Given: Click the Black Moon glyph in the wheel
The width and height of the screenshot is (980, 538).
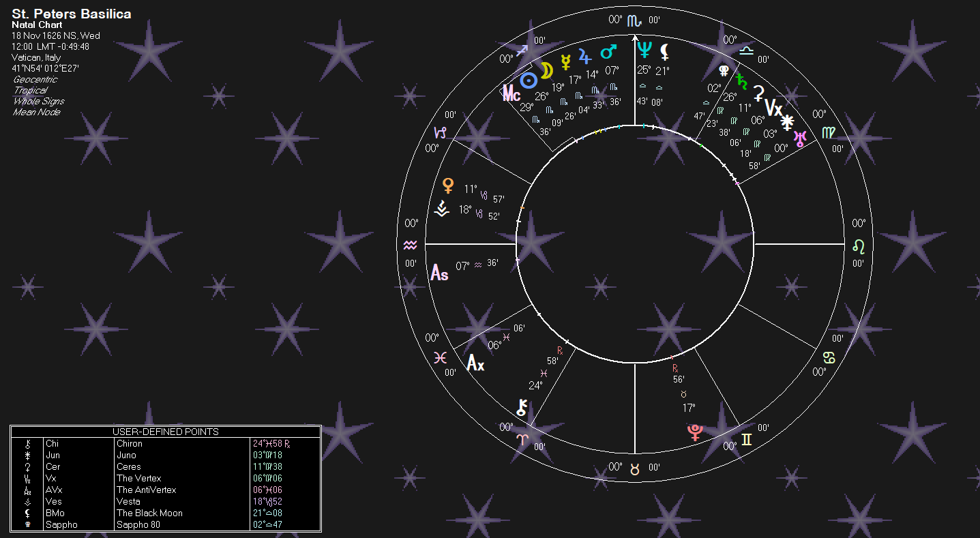Looking at the screenshot, I should tap(664, 51).
